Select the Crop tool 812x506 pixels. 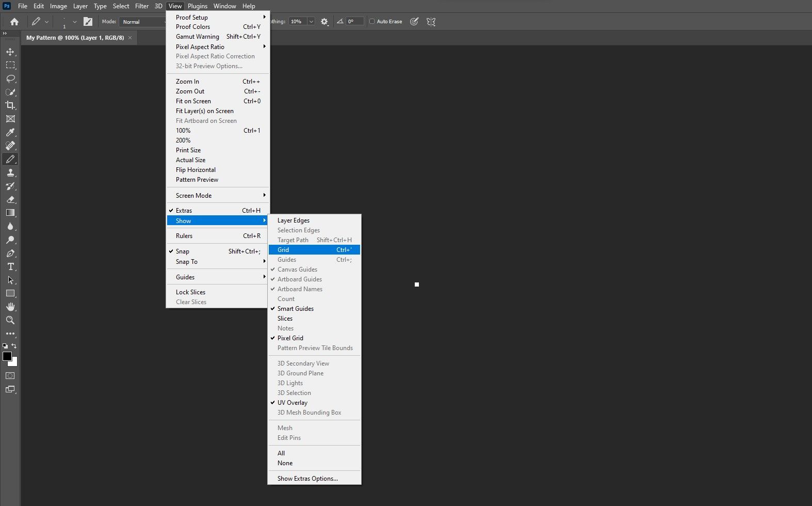(x=10, y=105)
